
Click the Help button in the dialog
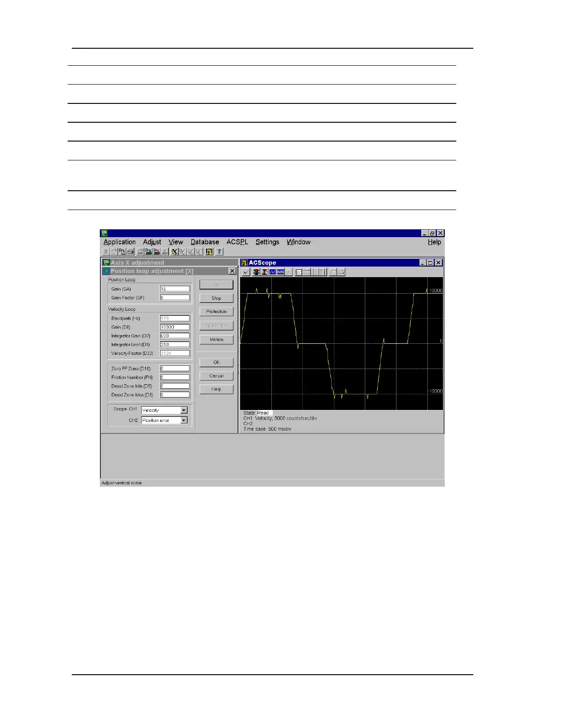click(216, 389)
